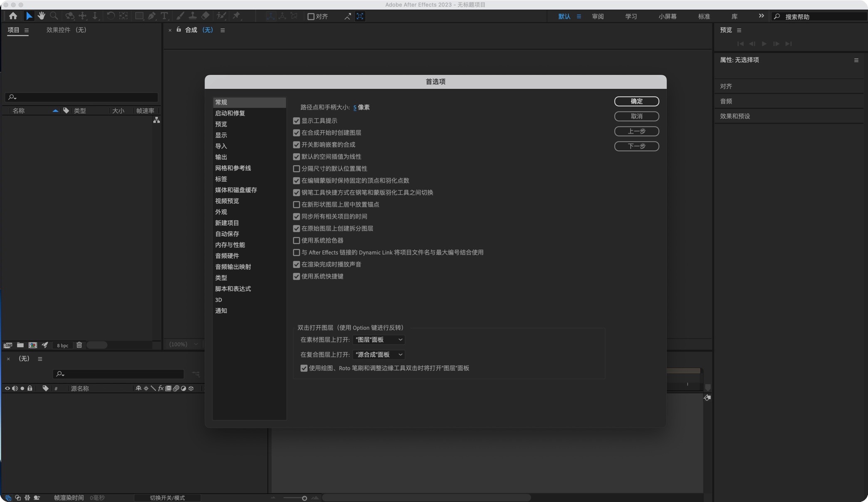
Task: Click 上一步 navigation button
Action: tap(636, 131)
